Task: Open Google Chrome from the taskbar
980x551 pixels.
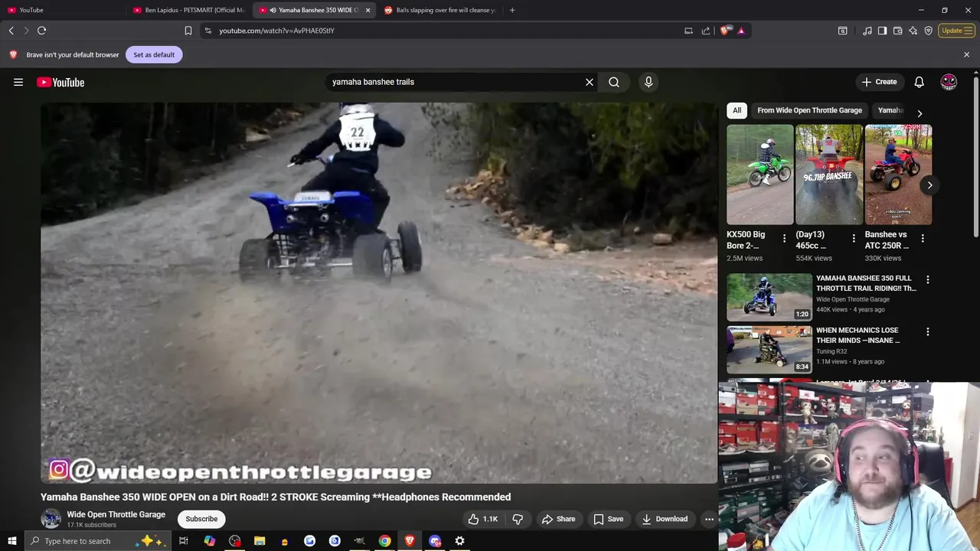Action: click(x=384, y=541)
